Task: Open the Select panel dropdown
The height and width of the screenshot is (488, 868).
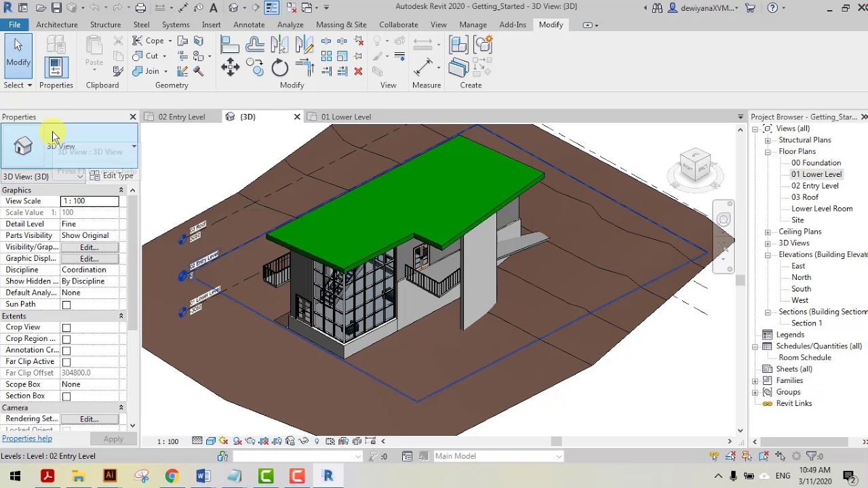Action: (x=18, y=85)
